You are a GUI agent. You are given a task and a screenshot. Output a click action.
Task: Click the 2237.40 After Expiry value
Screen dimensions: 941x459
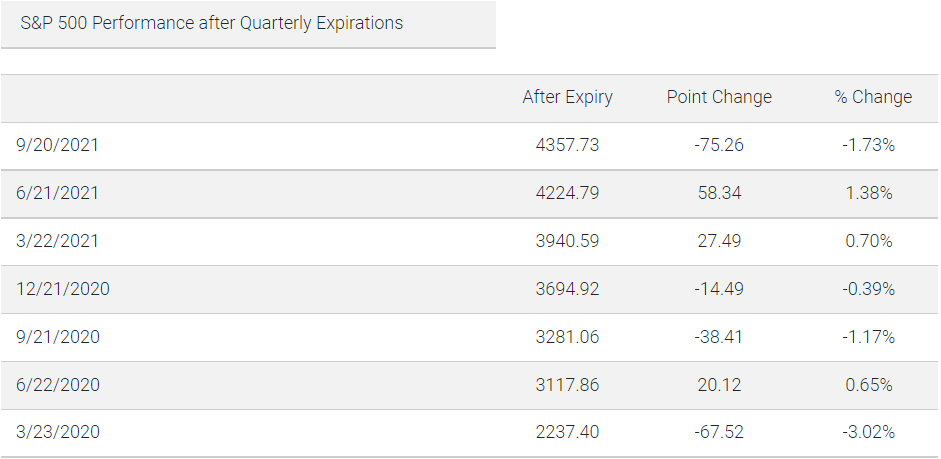click(567, 432)
